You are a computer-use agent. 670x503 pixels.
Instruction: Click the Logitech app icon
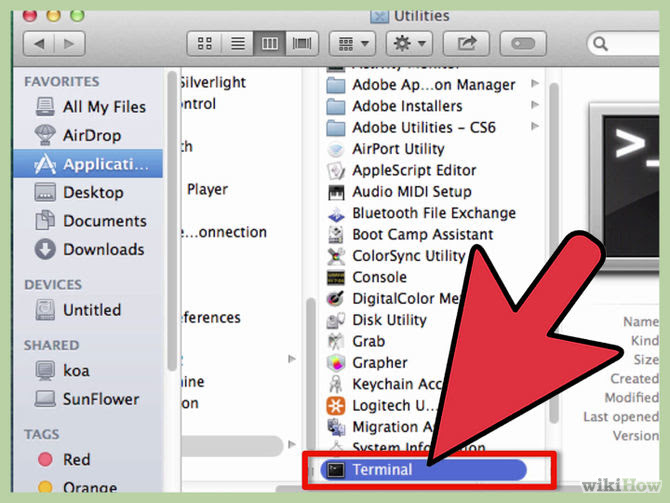point(336,406)
